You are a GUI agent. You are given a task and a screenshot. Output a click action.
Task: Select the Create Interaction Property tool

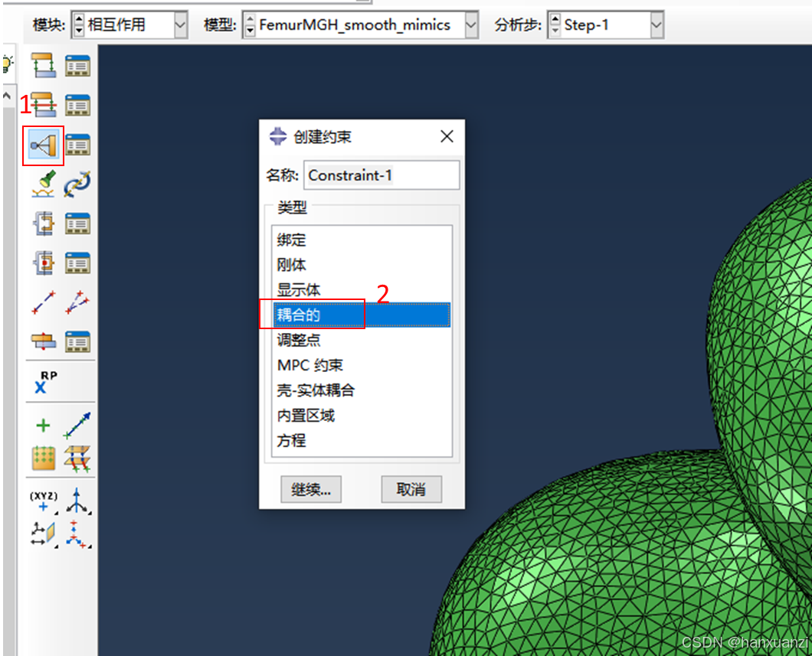click(x=44, y=105)
